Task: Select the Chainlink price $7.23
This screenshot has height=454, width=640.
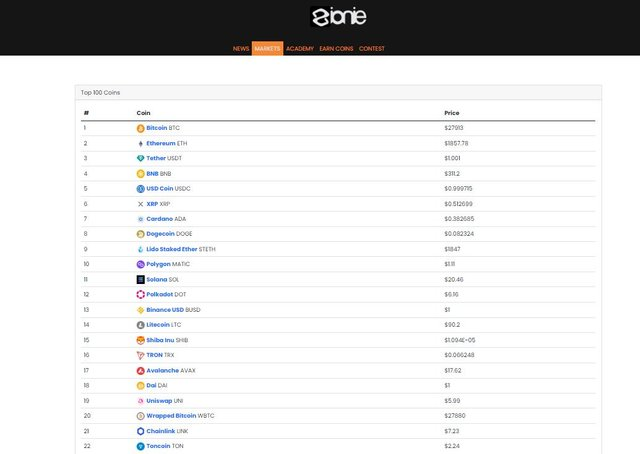Action: (452, 431)
